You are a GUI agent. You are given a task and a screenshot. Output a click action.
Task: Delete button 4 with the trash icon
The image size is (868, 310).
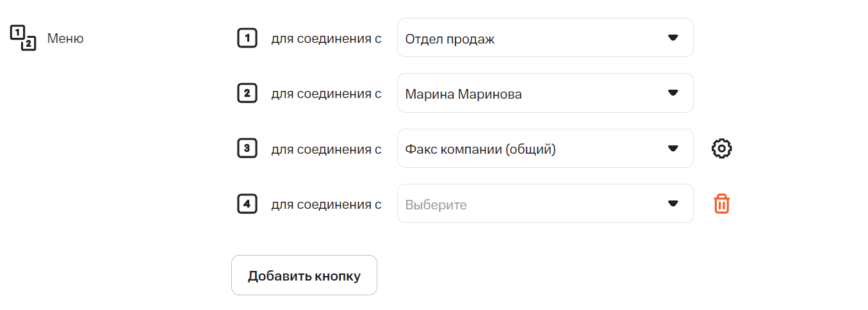(x=722, y=204)
